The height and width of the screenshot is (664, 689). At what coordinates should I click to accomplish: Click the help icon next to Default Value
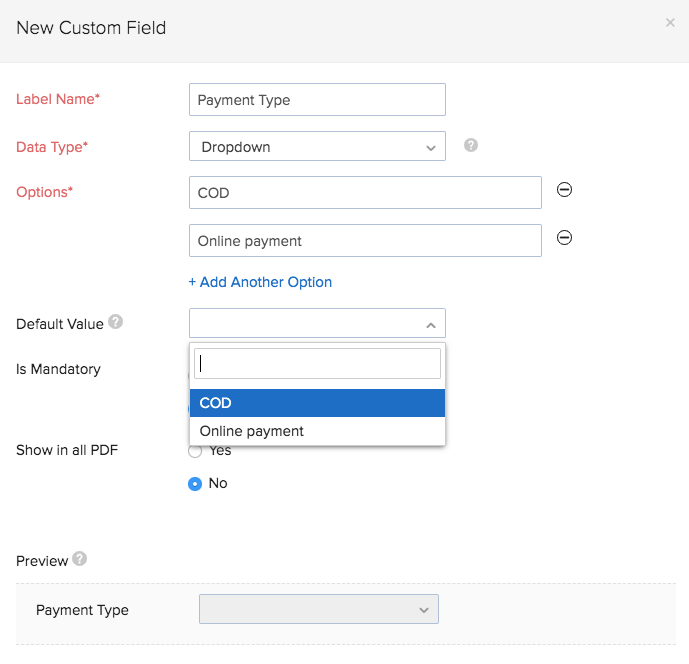[x=116, y=322]
